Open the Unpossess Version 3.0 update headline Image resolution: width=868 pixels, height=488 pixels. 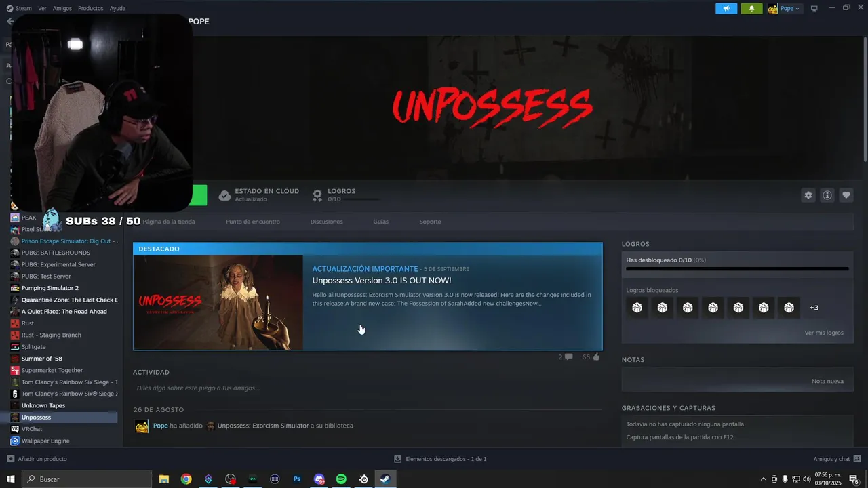tap(381, 281)
